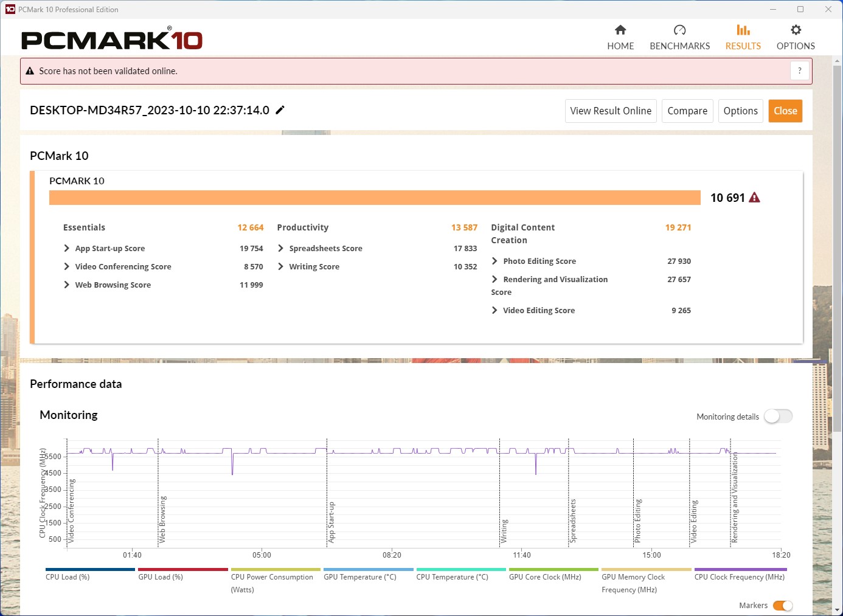The image size is (843, 616).
Task: Click the vertical scrollbar down arrow
Action: click(x=837, y=609)
